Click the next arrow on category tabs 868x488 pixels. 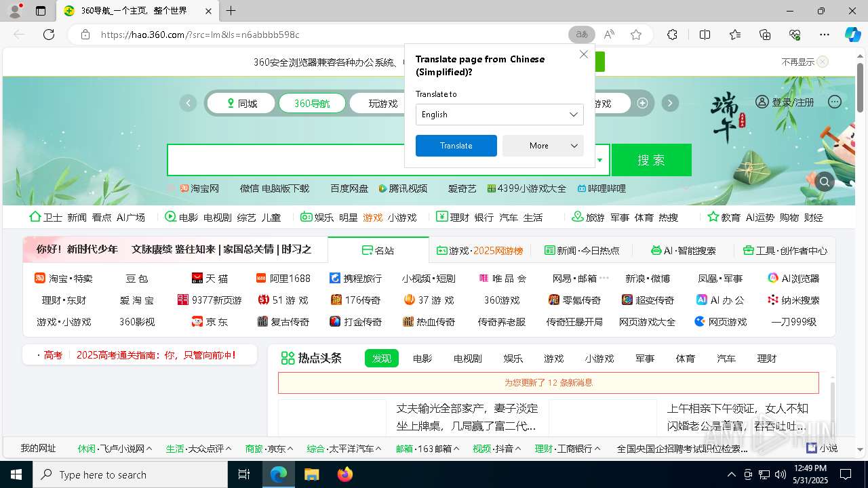coord(670,103)
